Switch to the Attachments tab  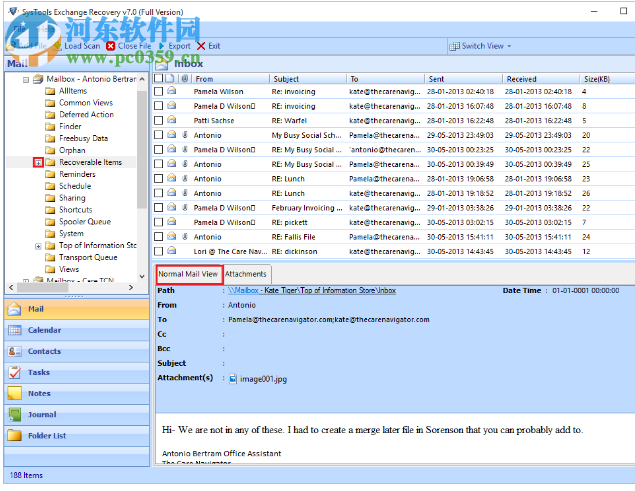[246, 274]
